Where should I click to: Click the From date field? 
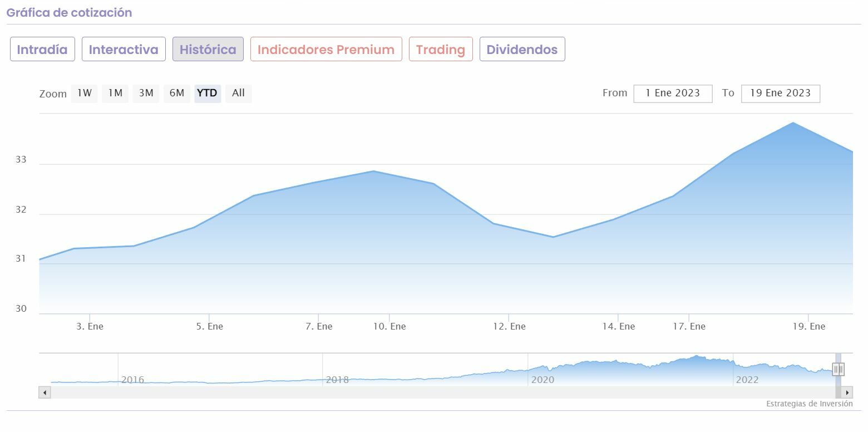[x=673, y=94]
